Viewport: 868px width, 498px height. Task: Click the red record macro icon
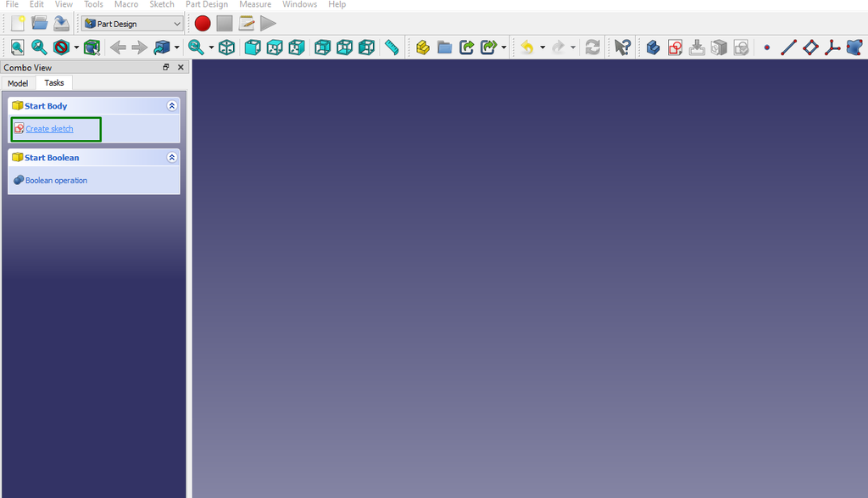[x=203, y=23]
